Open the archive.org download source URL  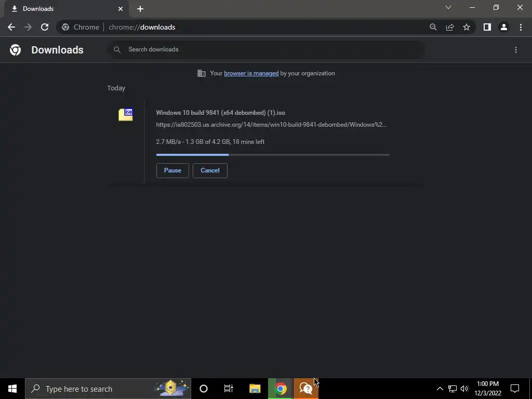coord(271,125)
